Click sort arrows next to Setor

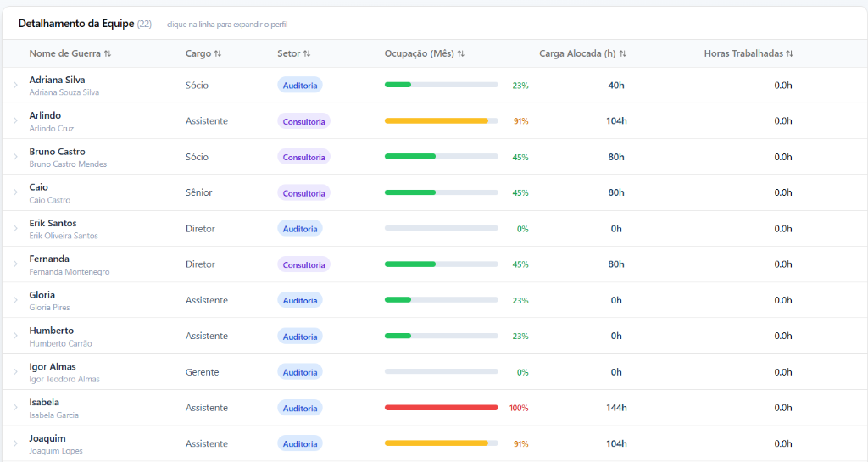click(307, 53)
